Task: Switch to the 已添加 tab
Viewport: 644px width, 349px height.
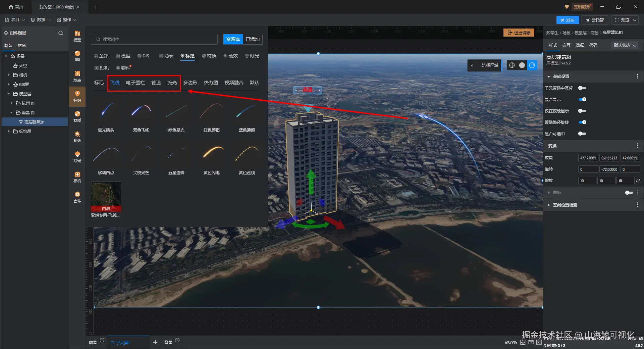Action: point(253,39)
